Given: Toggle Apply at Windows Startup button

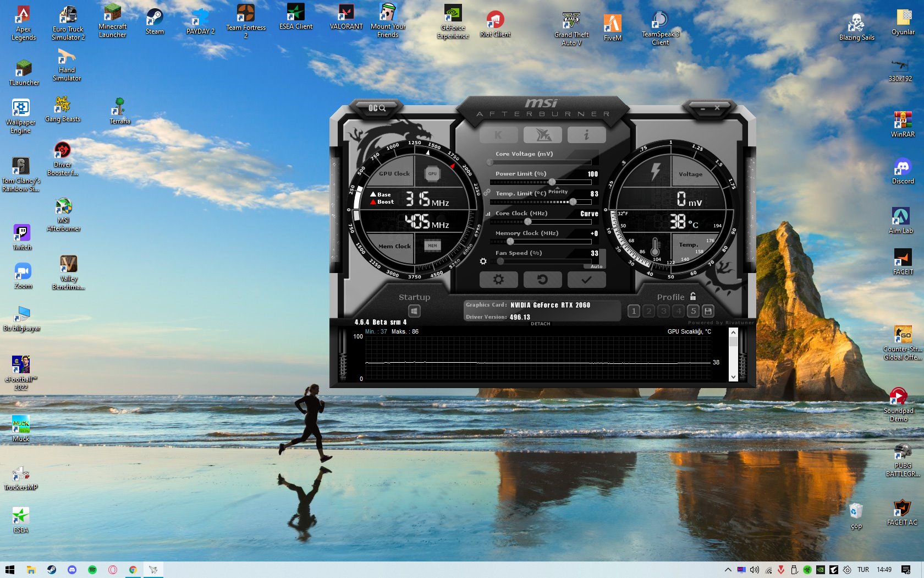Looking at the screenshot, I should point(414,311).
